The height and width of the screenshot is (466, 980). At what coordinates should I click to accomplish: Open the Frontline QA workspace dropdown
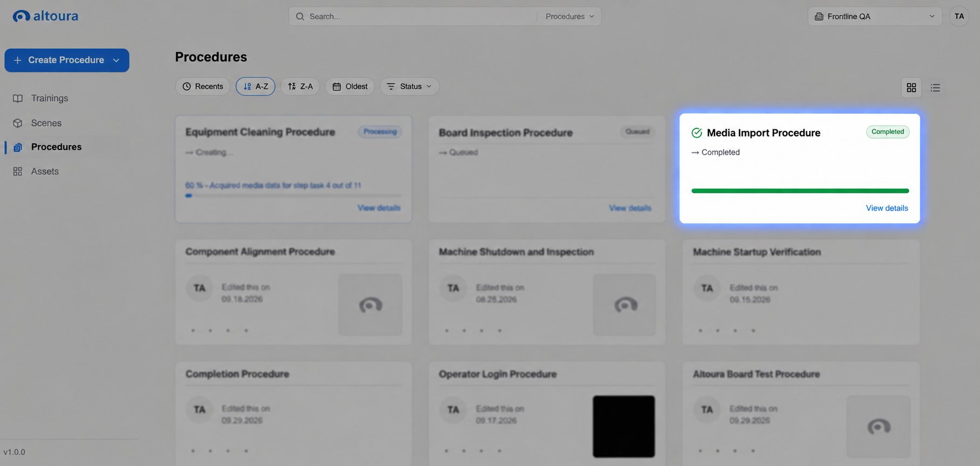pyautogui.click(x=875, y=16)
